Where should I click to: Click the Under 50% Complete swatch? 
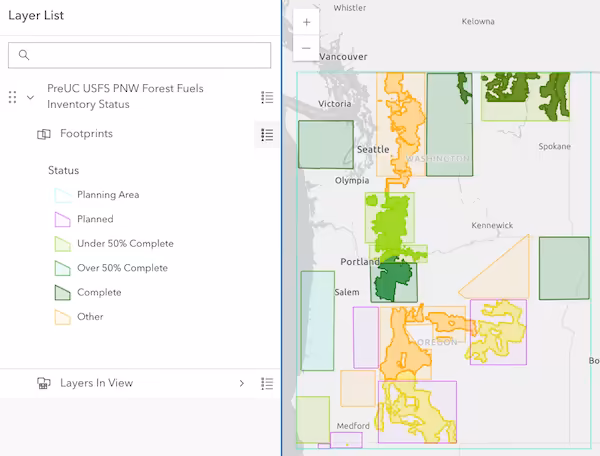pos(63,244)
